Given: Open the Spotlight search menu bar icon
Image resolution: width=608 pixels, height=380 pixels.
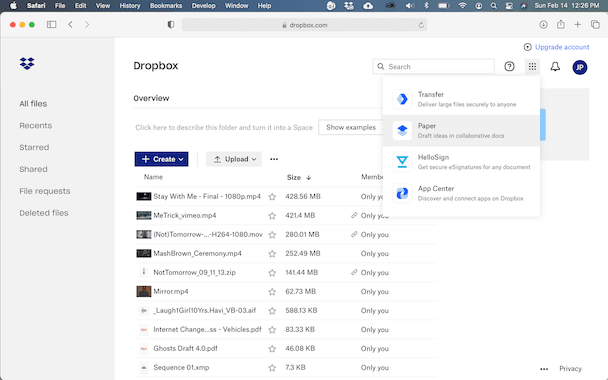Looking at the screenshot, I should (x=494, y=6).
